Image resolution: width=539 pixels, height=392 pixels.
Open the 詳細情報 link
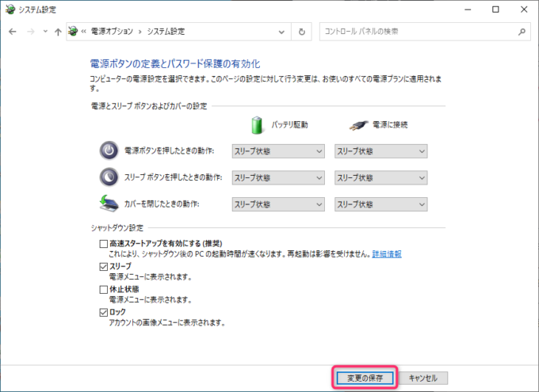[387, 254]
